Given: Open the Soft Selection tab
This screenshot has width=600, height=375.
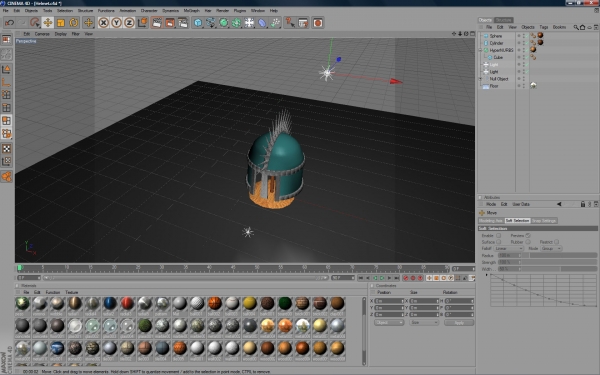Looking at the screenshot, I should [x=517, y=221].
